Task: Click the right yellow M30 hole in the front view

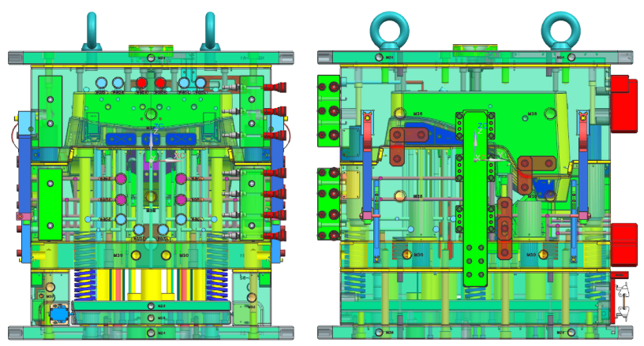Action: pyautogui.click(x=166, y=255)
